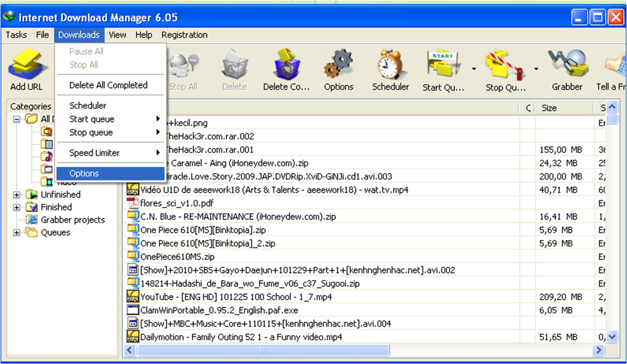This screenshot has height=364, width=627.
Task: Expand the Unfinished tree node
Action: [17, 195]
